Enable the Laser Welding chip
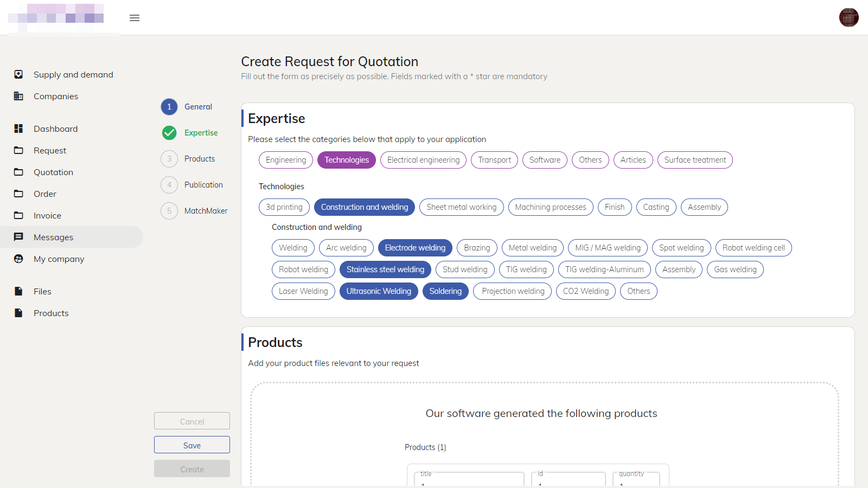The image size is (868, 488). [x=303, y=291]
